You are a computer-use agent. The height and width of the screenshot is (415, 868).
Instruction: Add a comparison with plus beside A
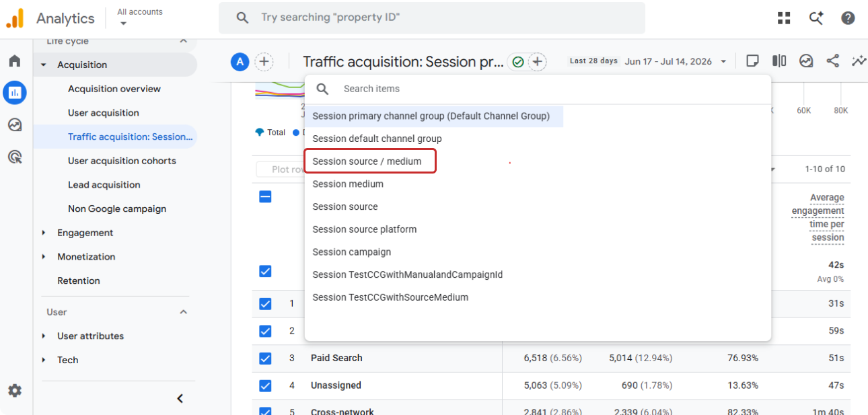click(x=264, y=62)
